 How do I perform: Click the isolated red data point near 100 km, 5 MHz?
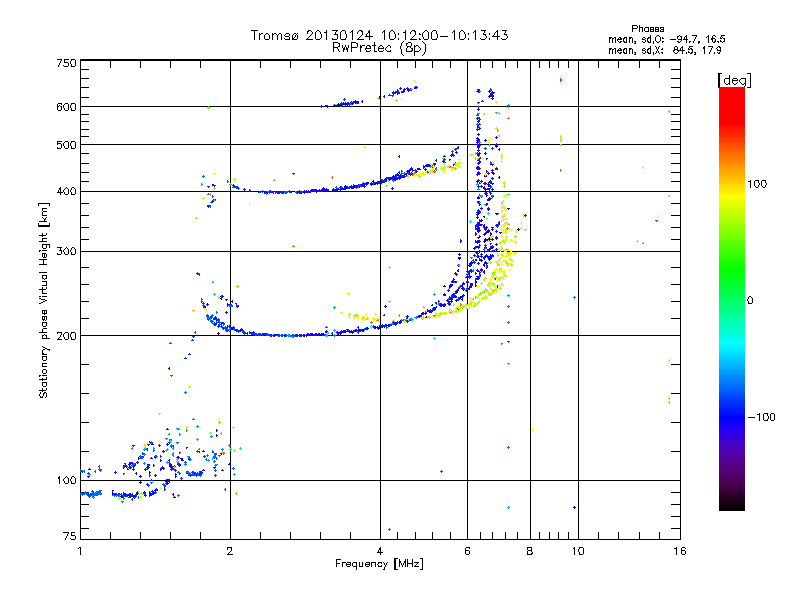[441, 471]
